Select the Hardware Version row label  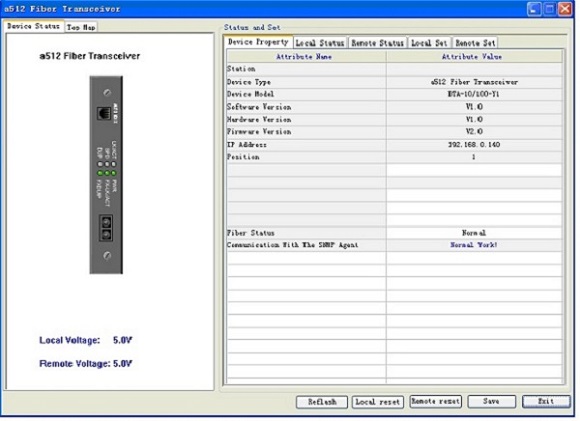pos(259,119)
